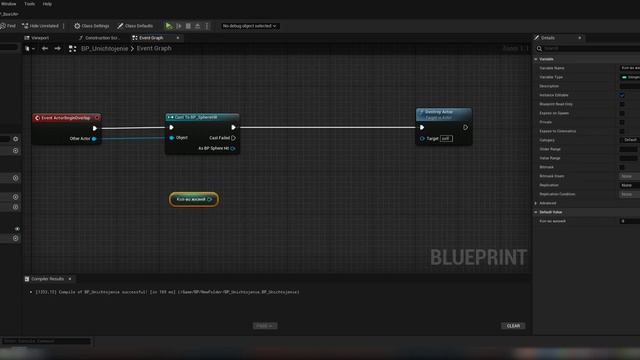The width and height of the screenshot is (640, 360).
Task: Click the green Play simulation button
Action: pos(169,26)
